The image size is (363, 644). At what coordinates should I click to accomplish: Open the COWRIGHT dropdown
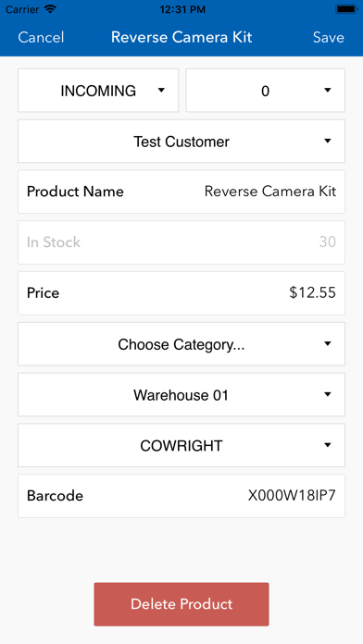click(181, 445)
